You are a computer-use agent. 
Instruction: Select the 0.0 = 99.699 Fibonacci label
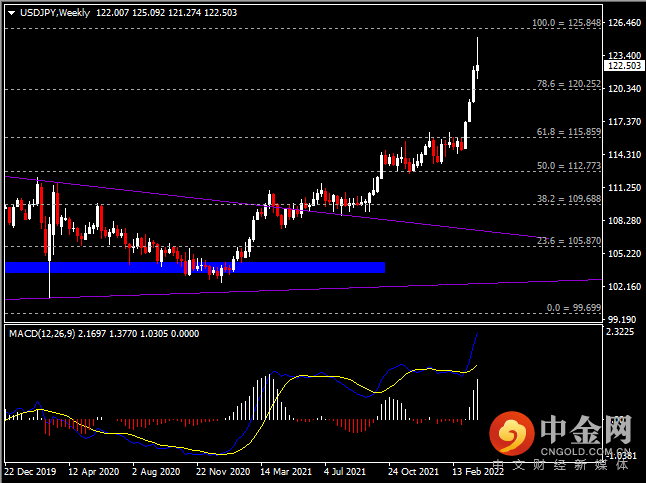(x=574, y=308)
